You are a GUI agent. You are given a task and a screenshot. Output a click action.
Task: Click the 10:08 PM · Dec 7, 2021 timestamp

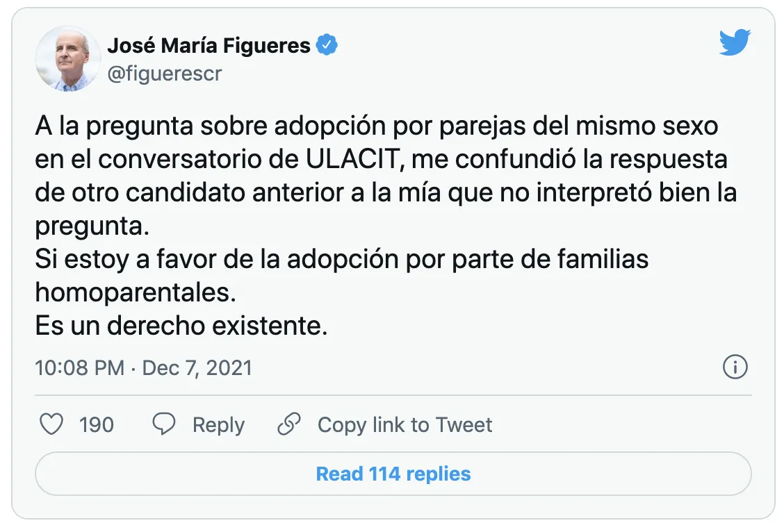coord(143,367)
